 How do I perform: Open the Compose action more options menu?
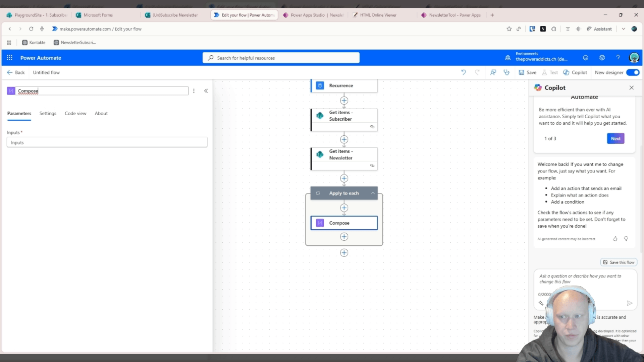coord(194,91)
